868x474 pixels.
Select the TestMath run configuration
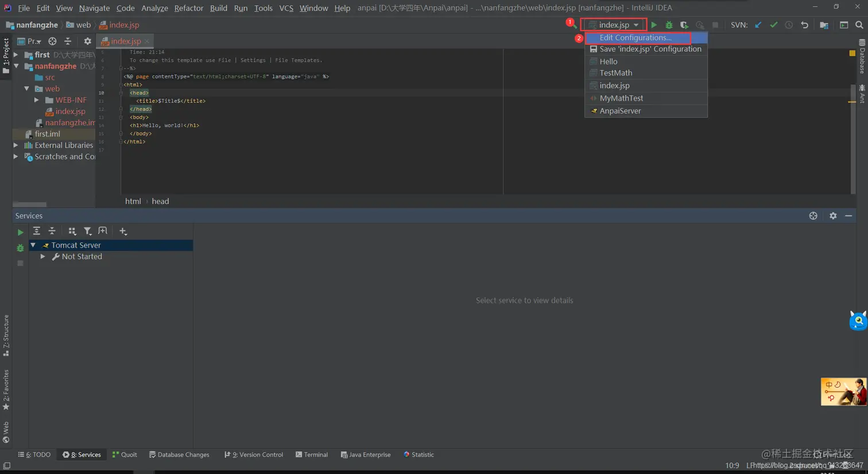(646, 73)
